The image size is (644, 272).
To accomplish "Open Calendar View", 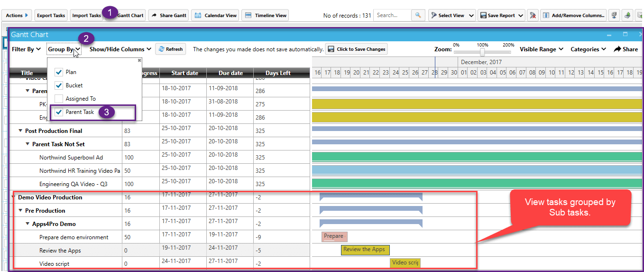I will (215, 15).
